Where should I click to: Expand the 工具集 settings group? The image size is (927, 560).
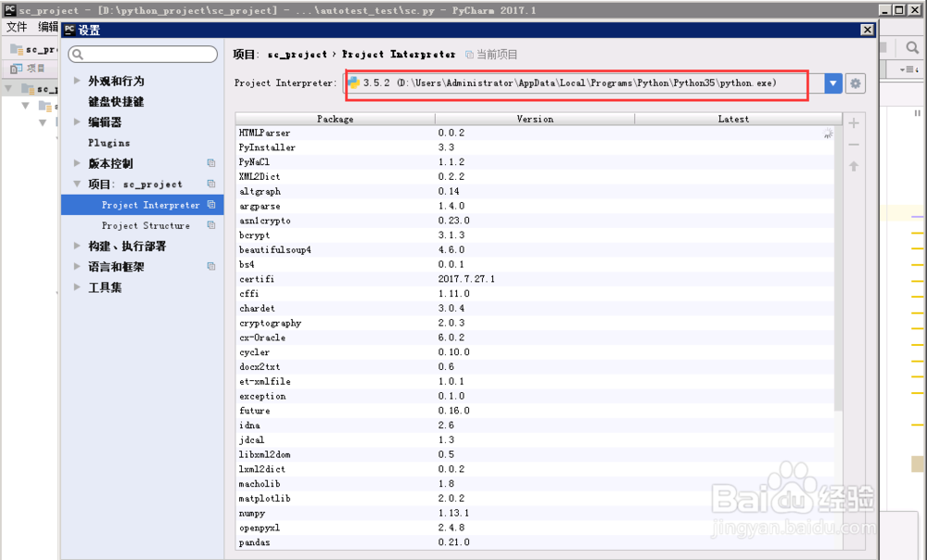pyautogui.click(x=77, y=287)
